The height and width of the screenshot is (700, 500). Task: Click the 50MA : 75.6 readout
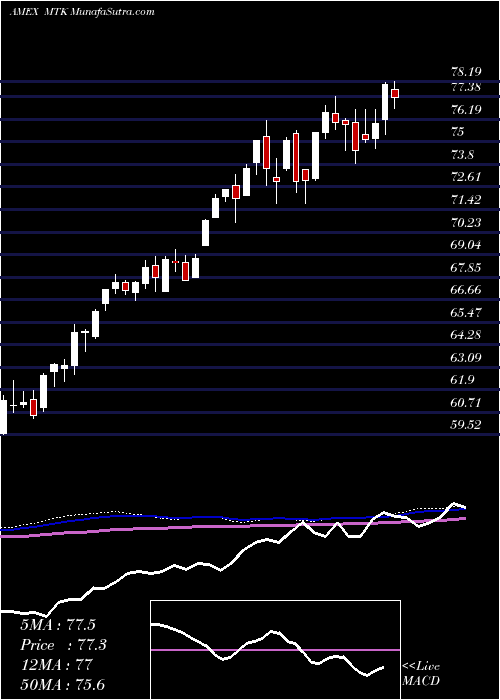tap(62, 685)
